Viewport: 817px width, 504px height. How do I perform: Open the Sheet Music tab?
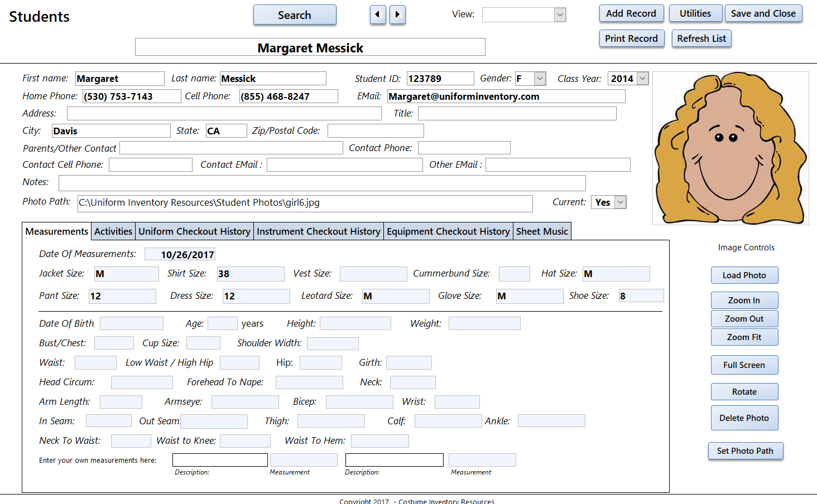[x=542, y=231]
